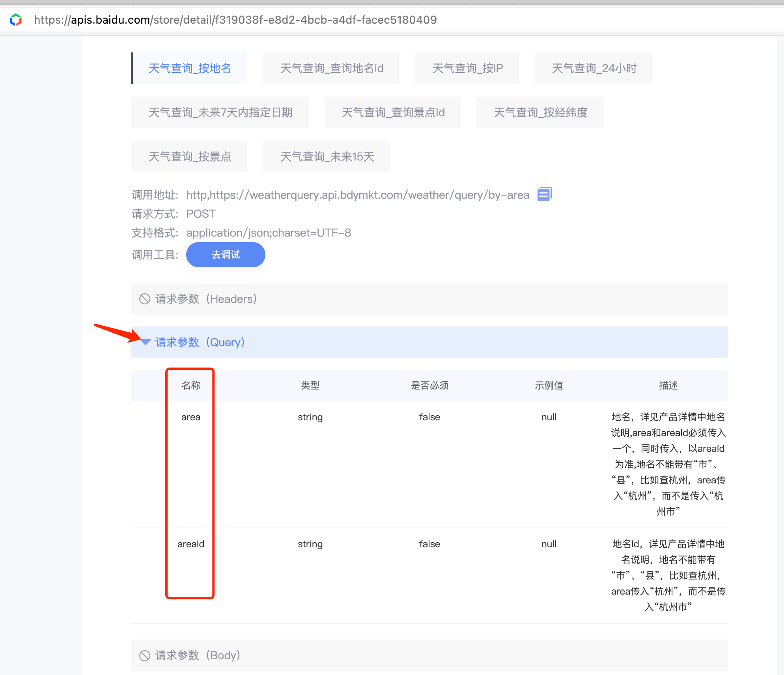
Task: Click the areaId parameter name cell
Action: 191,544
